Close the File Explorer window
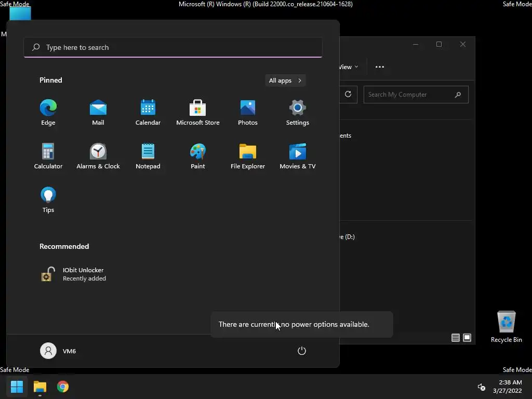The image size is (532, 399). click(463, 44)
